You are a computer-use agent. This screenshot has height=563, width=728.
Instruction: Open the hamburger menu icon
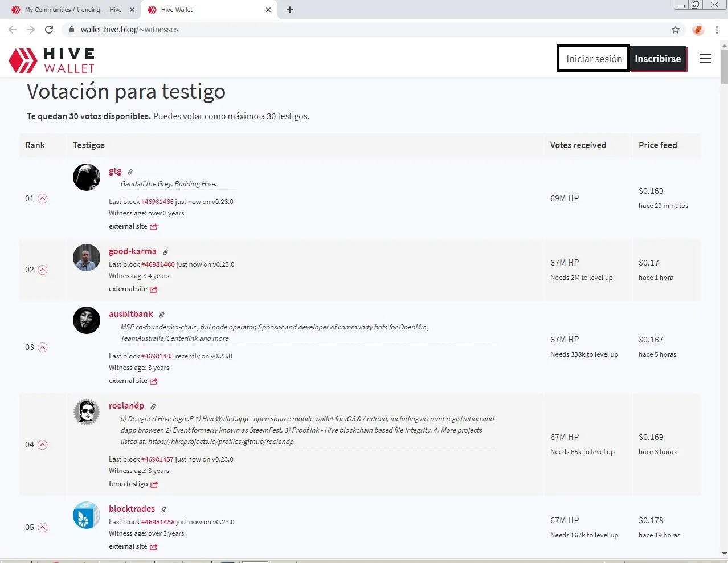[x=706, y=59]
